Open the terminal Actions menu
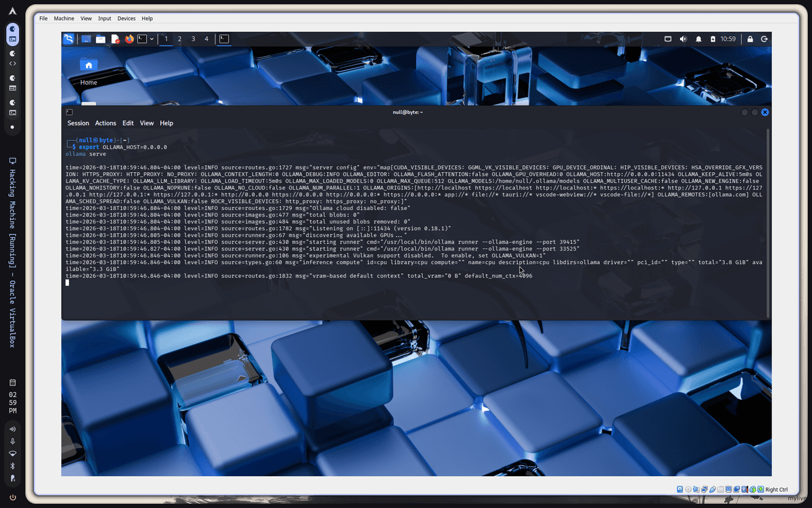Image resolution: width=812 pixels, height=508 pixels. (106, 123)
